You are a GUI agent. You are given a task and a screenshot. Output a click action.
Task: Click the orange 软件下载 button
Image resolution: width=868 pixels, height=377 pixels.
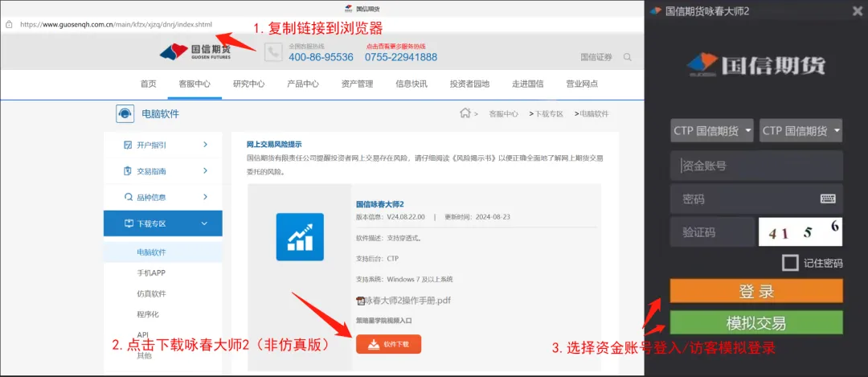389,344
